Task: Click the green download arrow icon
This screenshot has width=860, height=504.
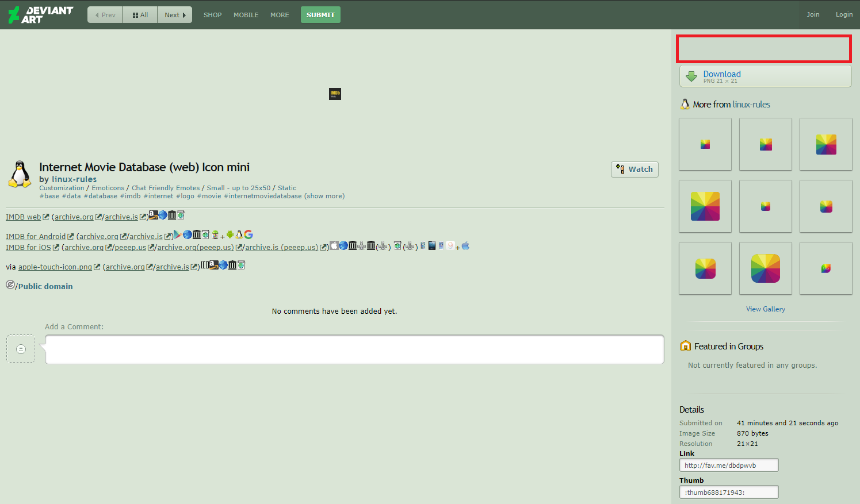Action: (690, 76)
